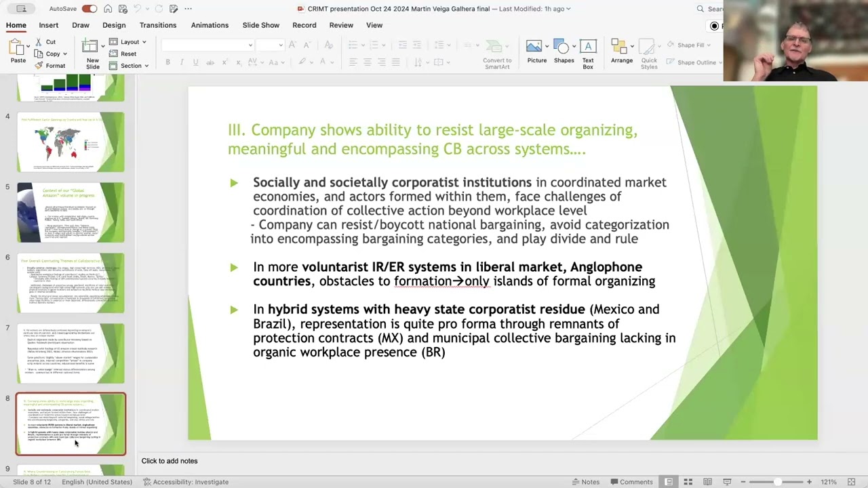Open the Copy dropdown arrow
The height and width of the screenshot is (488, 868).
(65, 54)
